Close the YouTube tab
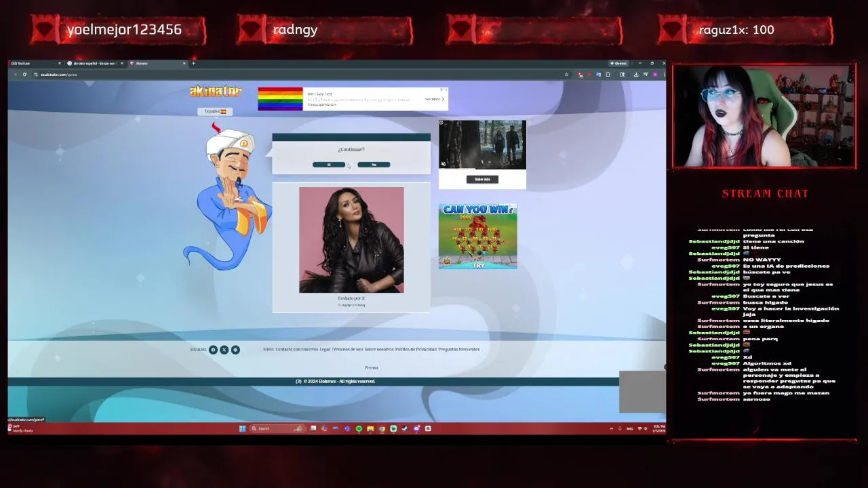 60,64
